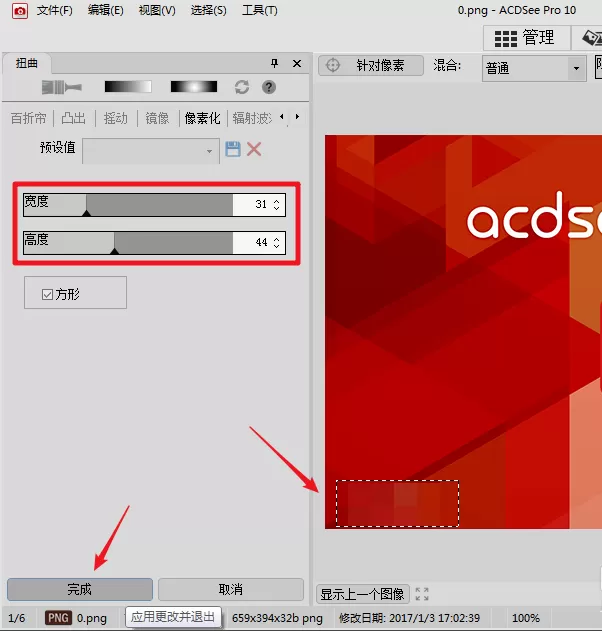Increase height value with up arrow
The height and width of the screenshot is (631, 602).
tap(276, 239)
